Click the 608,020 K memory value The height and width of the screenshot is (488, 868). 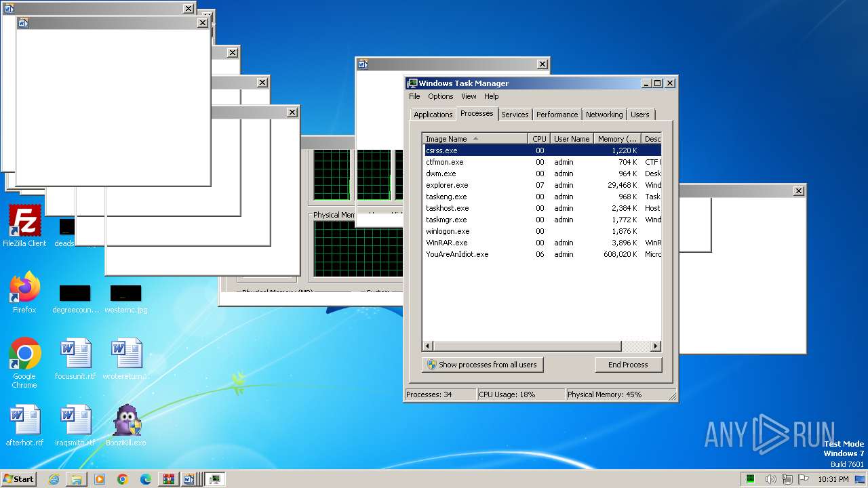(x=620, y=254)
